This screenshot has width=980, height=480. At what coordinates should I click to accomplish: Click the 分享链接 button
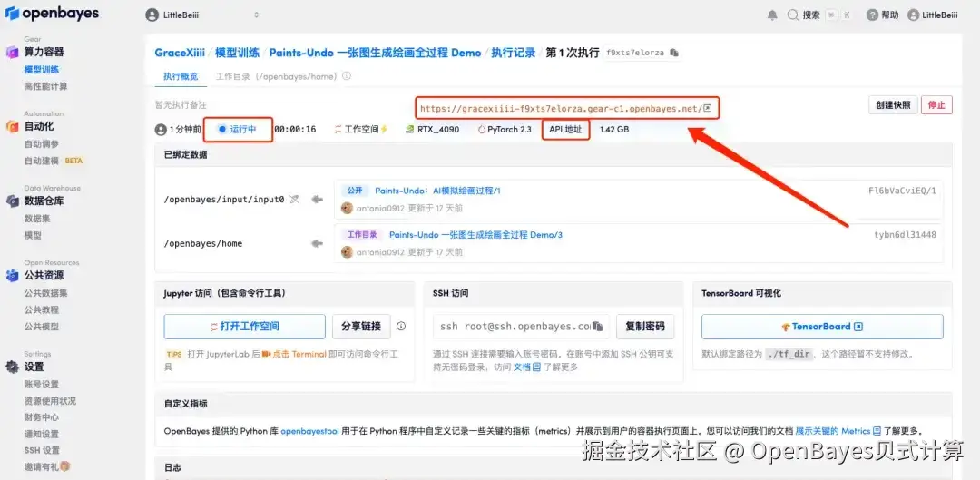tap(361, 327)
